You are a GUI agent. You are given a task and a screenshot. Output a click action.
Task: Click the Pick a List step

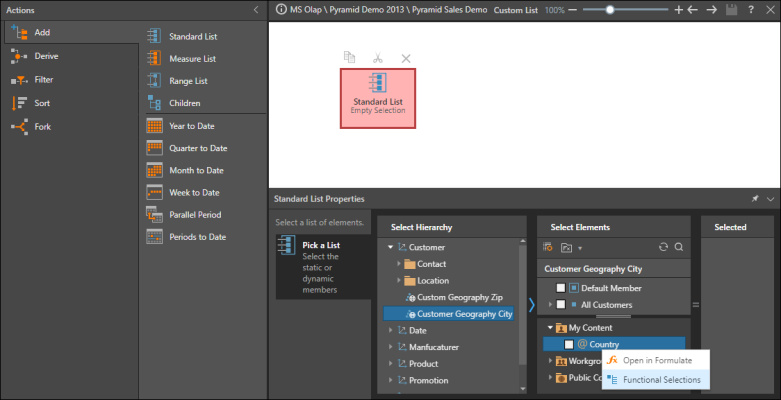322,265
